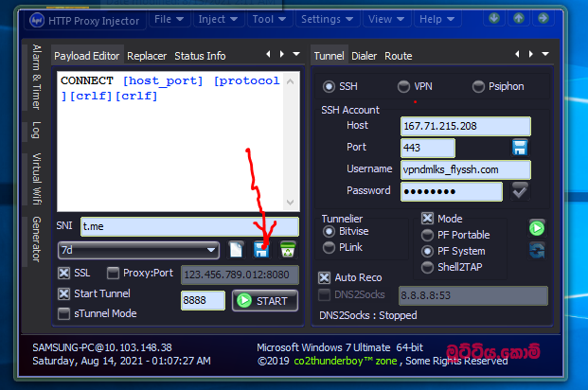Image resolution: width=588 pixels, height=390 pixels.
Task: Click payload editor scrollbar up arrow
Action: click(290, 81)
